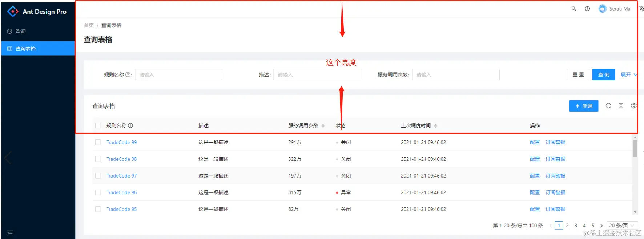The image size is (644, 239).
Task: Click the 815万 cell value
Action: coord(295,192)
